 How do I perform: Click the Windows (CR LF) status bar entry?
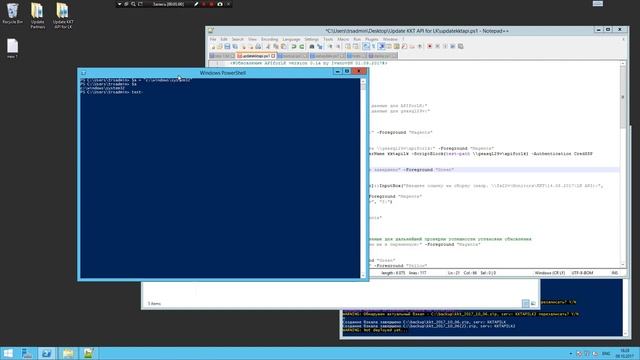pos(549,273)
